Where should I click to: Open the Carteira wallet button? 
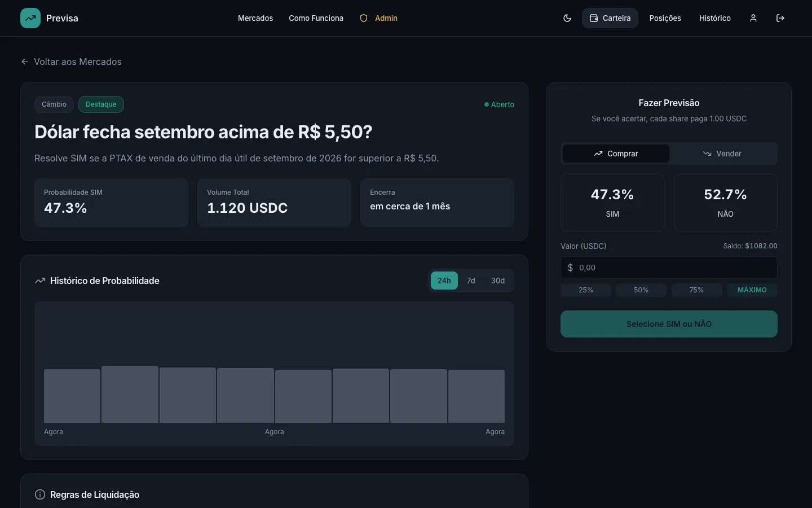coord(610,18)
